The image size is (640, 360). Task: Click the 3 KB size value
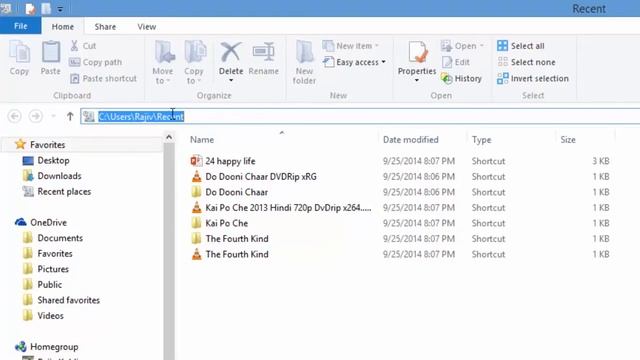[x=601, y=161]
